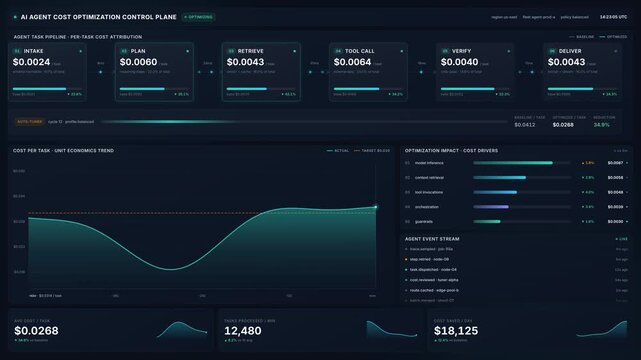Viewport: 641px width, 360px height.
Task: Click the region label in the header
Action: 504,17
